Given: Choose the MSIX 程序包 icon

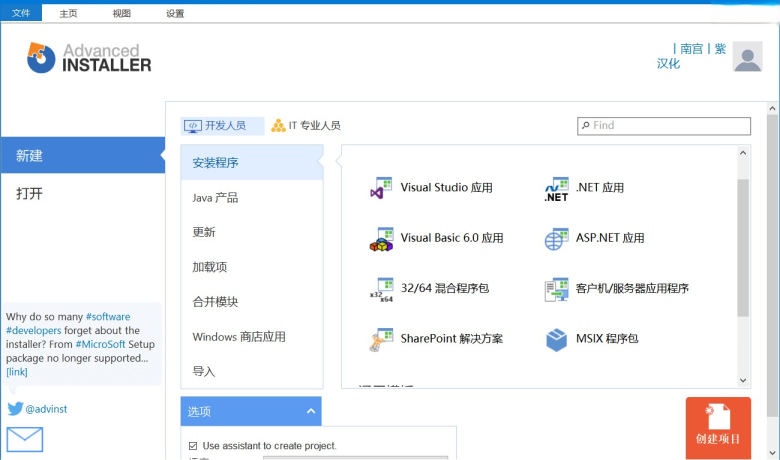Looking at the screenshot, I should (x=556, y=340).
